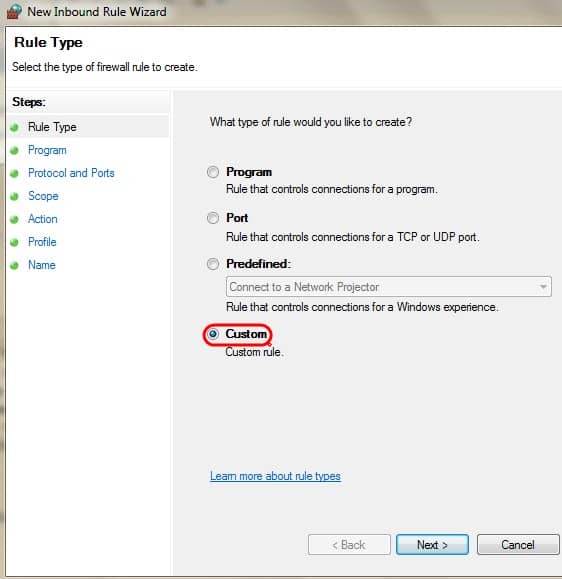Click green bullet beside Profile step
Image resolution: width=562 pixels, height=579 pixels.
(14, 243)
